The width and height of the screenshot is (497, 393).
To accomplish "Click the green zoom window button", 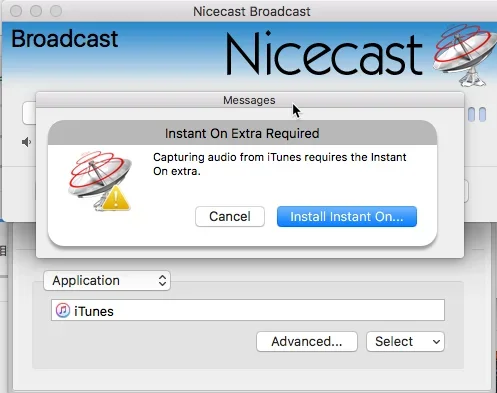I will [x=56, y=11].
